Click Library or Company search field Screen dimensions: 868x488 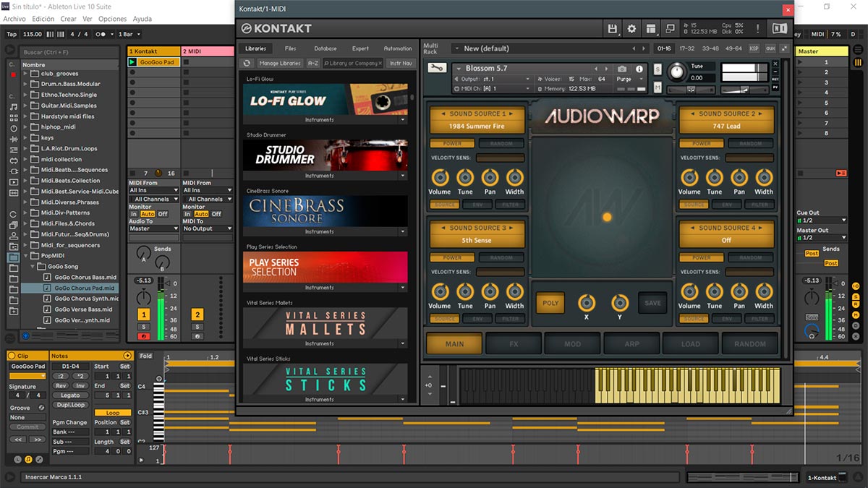click(353, 63)
